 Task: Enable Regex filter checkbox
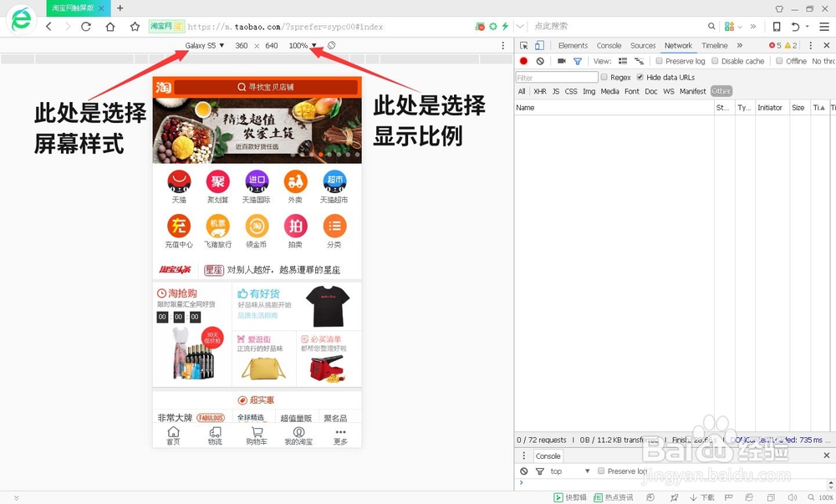tap(604, 77)
